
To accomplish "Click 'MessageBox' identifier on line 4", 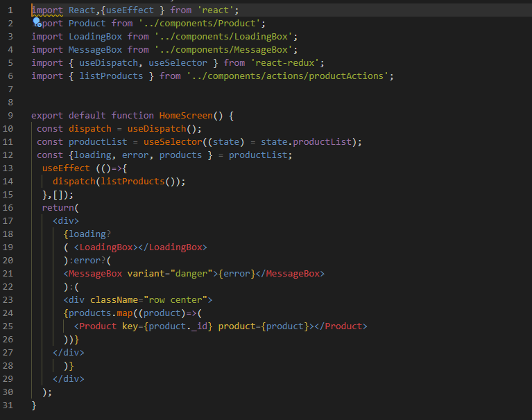I will (95, 50).
